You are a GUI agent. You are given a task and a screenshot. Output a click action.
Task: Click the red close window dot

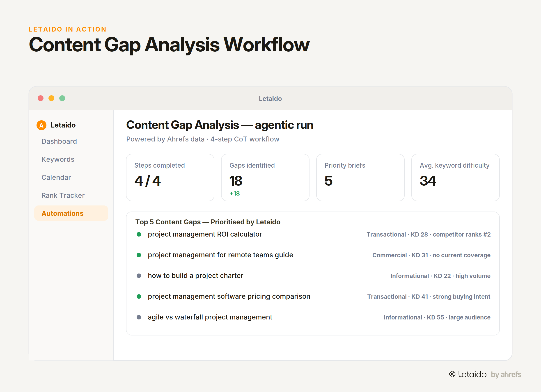click(x=41, y=98)
